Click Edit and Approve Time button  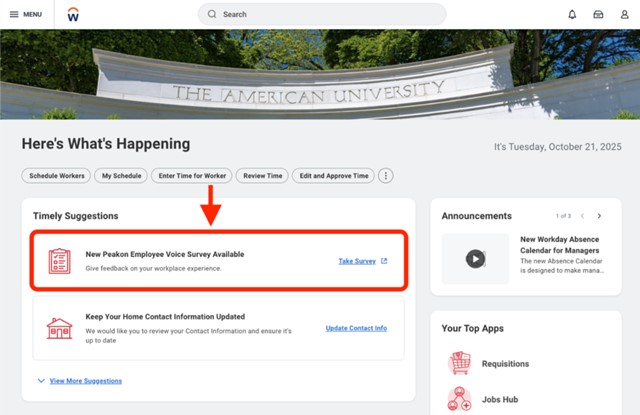click(333, 176)
